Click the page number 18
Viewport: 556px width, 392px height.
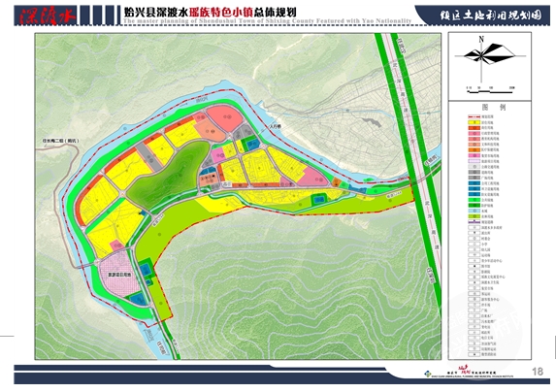538,371
